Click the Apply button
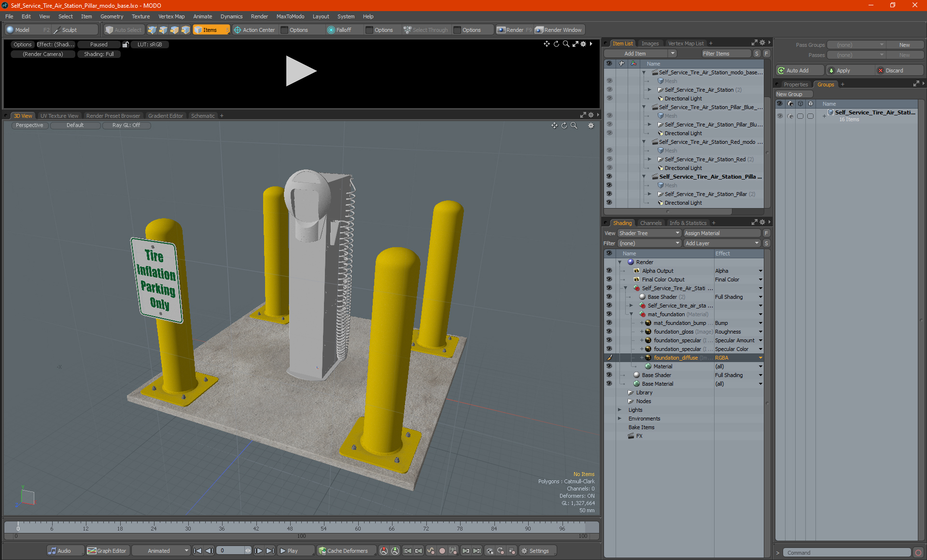Image resolution: width=927 pixels, height=560 pixels. point(850,70)
